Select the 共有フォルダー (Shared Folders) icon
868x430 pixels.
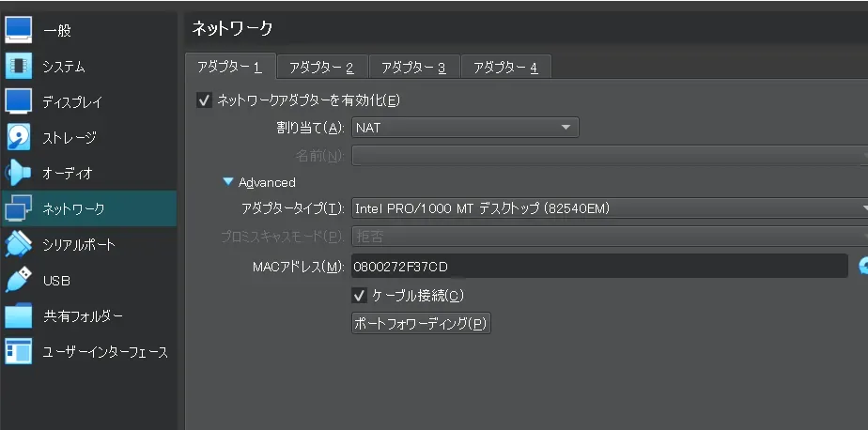pos(19,316)
